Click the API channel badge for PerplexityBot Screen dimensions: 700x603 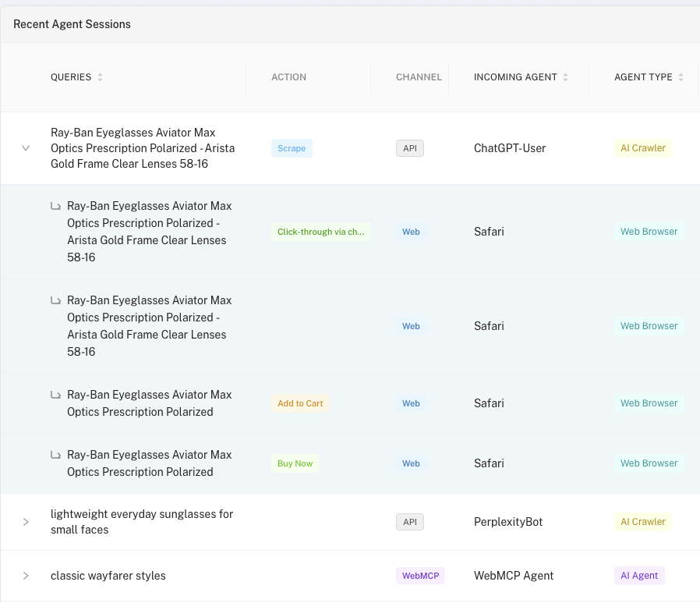tap(410, 522)
